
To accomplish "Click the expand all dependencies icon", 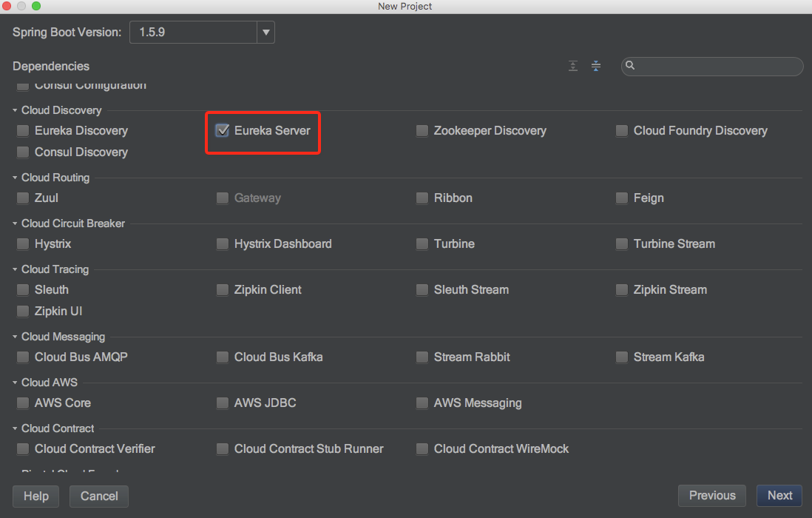I will point(572,66).
